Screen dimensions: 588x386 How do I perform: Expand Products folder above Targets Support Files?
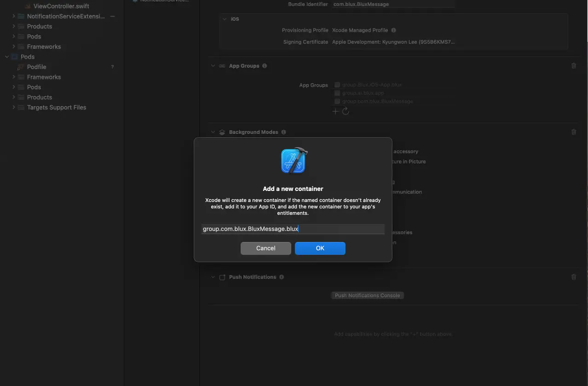tap(14, 97)
